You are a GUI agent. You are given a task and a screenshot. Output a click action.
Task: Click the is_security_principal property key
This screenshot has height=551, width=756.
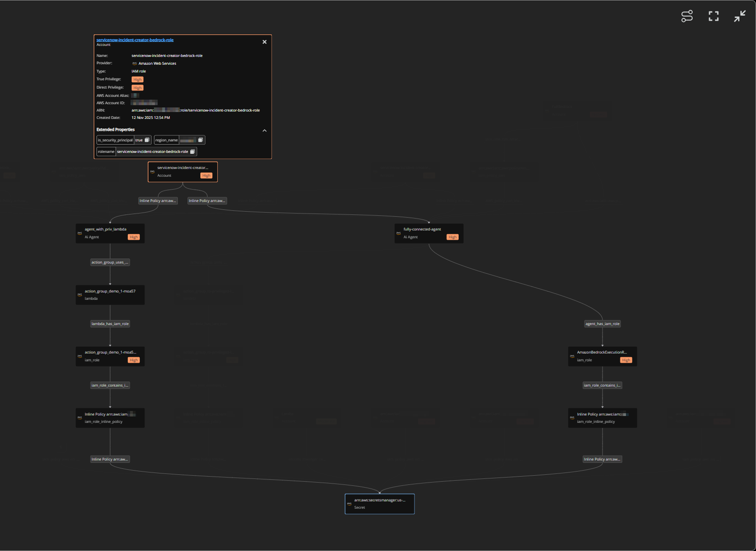115,140
